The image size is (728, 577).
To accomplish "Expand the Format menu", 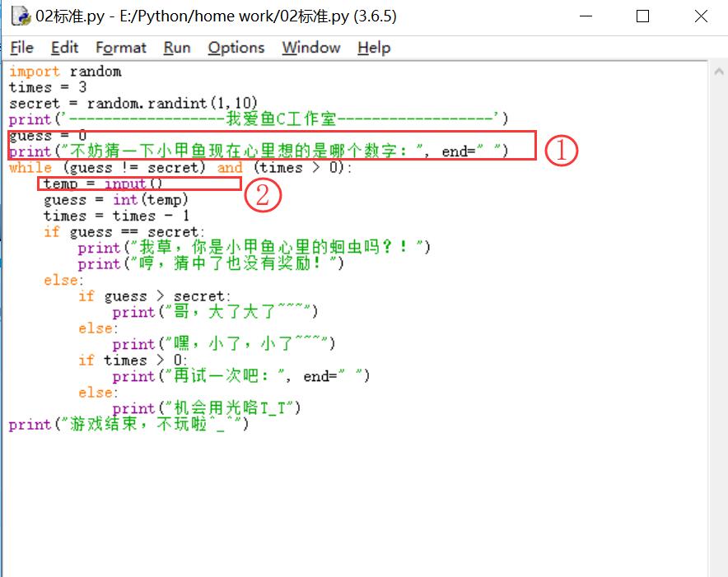I will pos(120,48).
